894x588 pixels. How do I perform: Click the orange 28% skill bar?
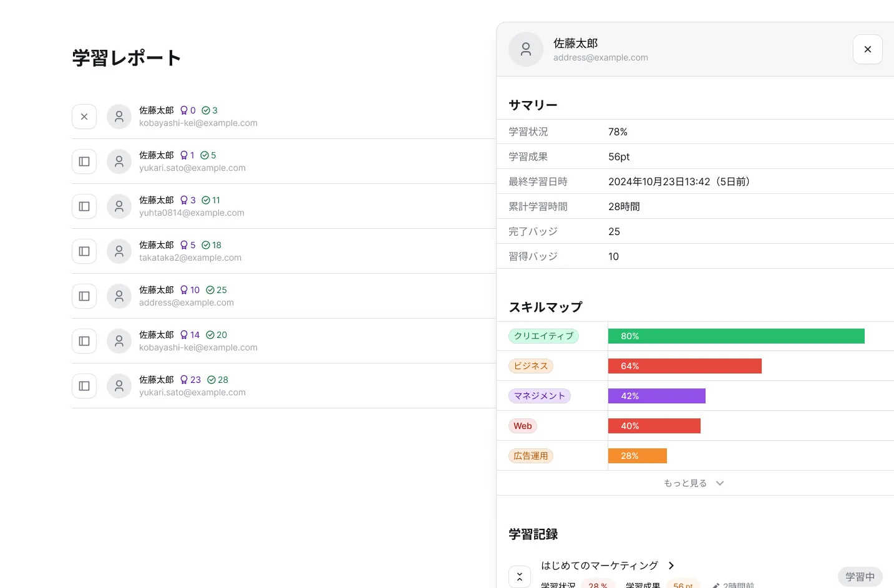click(638, 456)
